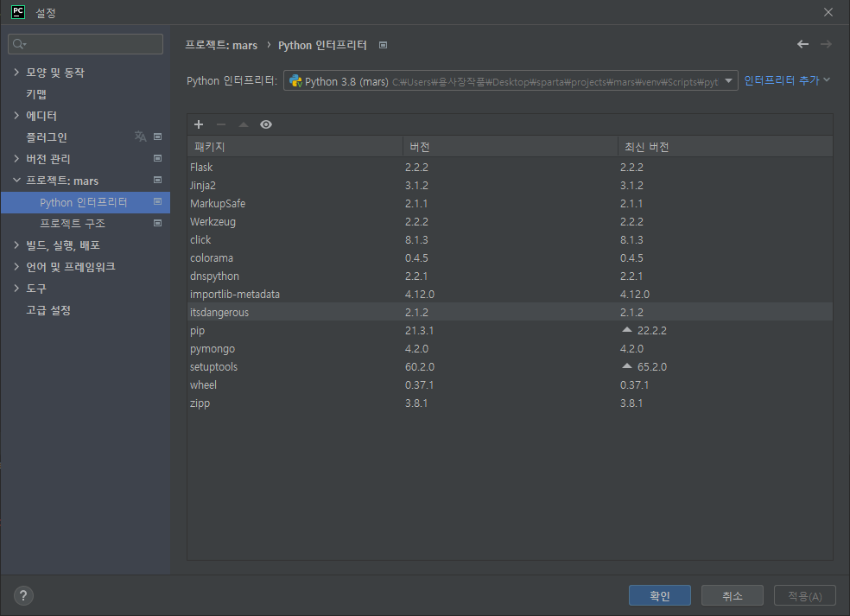
Task: Open the Python interpreter dropdown
Action: (511, 81)
